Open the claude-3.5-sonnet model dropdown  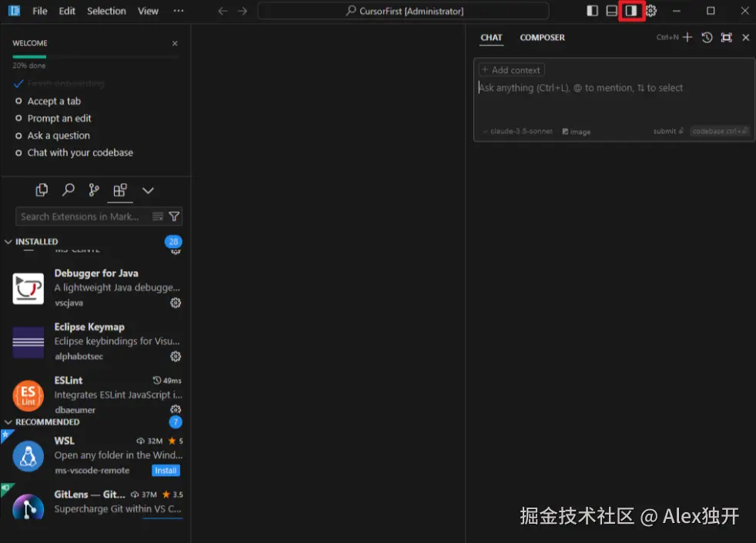coord(517,131)
